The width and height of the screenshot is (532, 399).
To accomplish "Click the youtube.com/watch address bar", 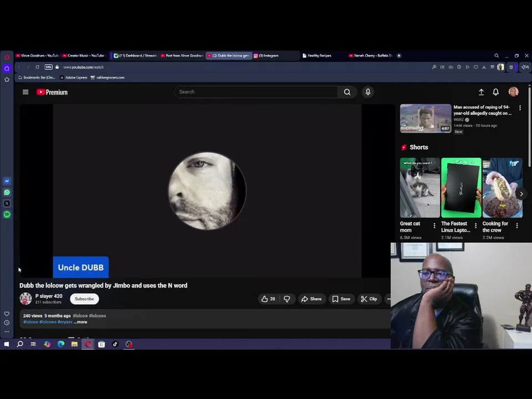I will tap(83, 67).
